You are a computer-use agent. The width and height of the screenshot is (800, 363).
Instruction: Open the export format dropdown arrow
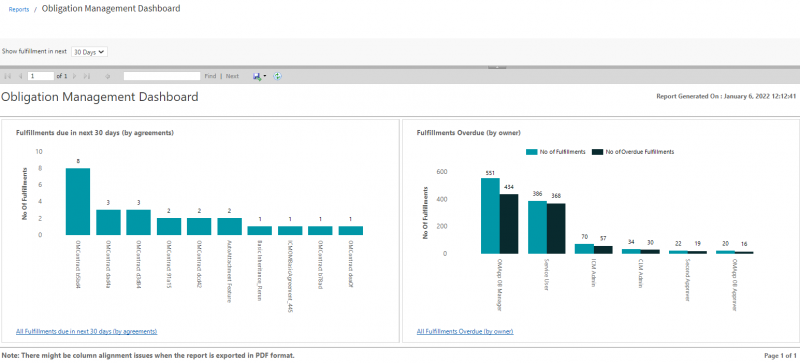(265, 77)
